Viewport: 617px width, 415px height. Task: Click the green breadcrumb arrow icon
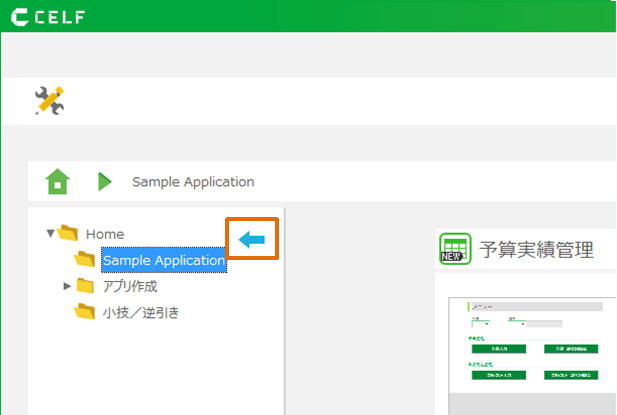point(105,182)
